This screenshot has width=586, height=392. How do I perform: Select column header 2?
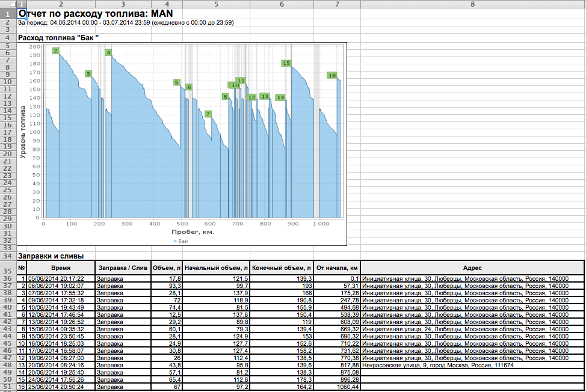[x=61, y=4]
